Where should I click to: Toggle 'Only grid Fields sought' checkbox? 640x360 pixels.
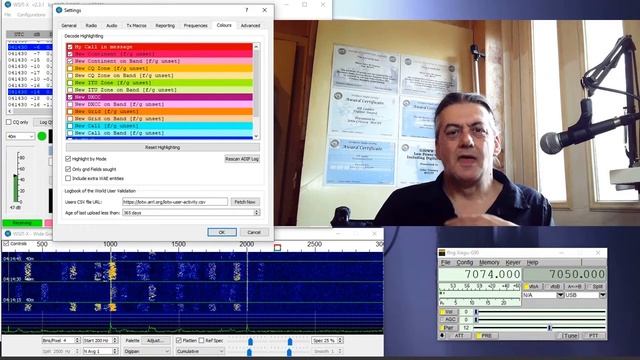pyautogui.click(x=68, y=169)
